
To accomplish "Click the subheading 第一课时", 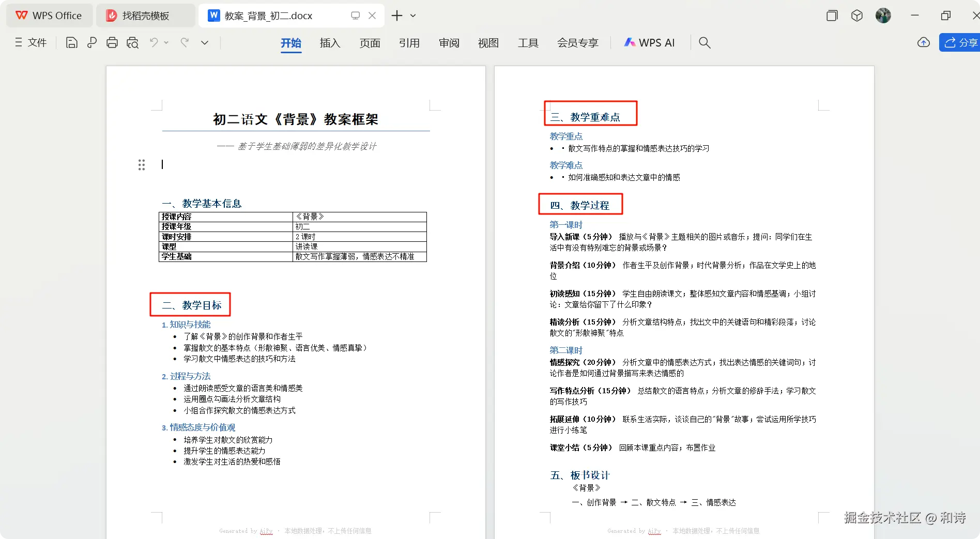I will [566, 225].
